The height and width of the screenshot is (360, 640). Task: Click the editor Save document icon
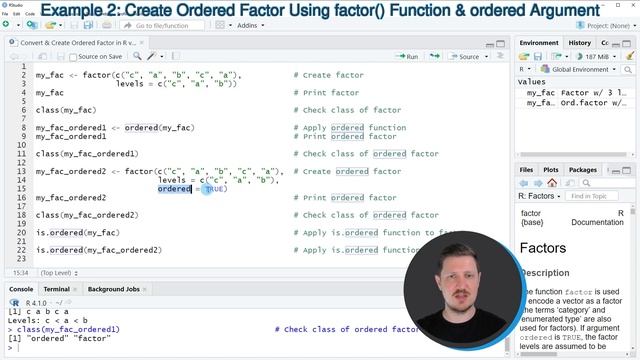click(x=60, y=56)
